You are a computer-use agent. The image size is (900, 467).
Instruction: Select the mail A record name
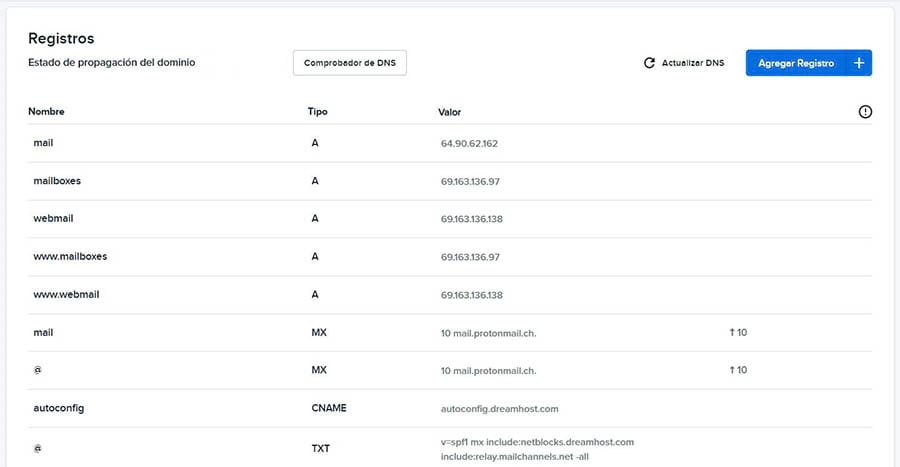(43, 143)
